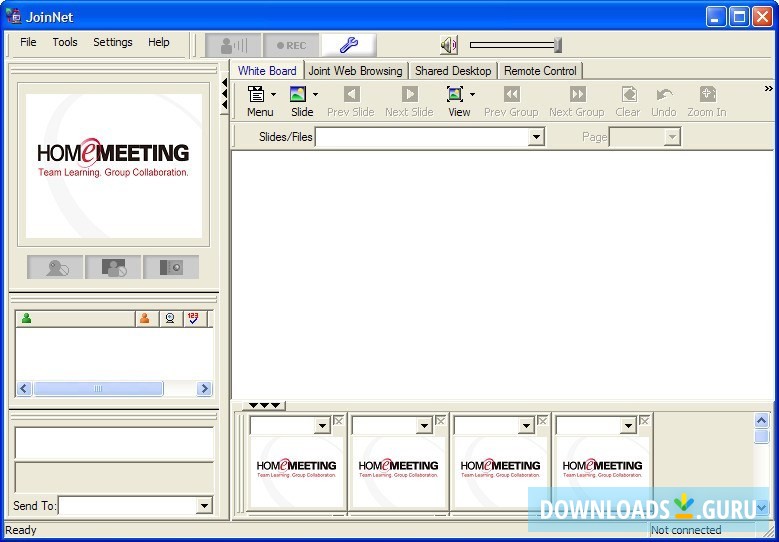Open the Tools menu
This screenshot has height=542, width=779.
(65, 42)
